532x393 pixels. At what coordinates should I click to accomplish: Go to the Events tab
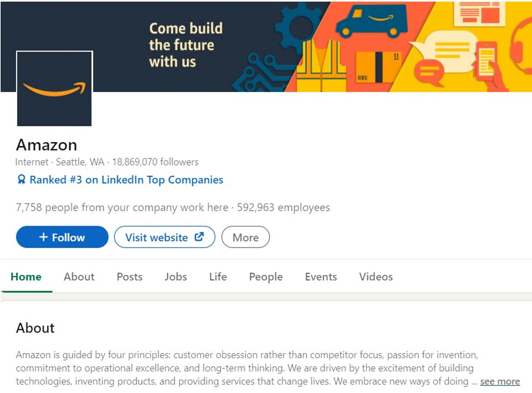coord(320,277)
